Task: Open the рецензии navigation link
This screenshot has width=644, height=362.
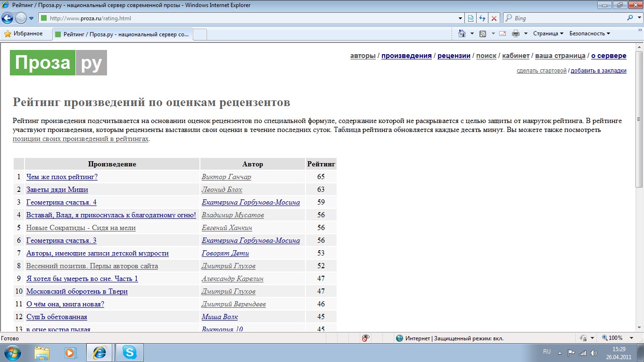Action: (454, 56)
